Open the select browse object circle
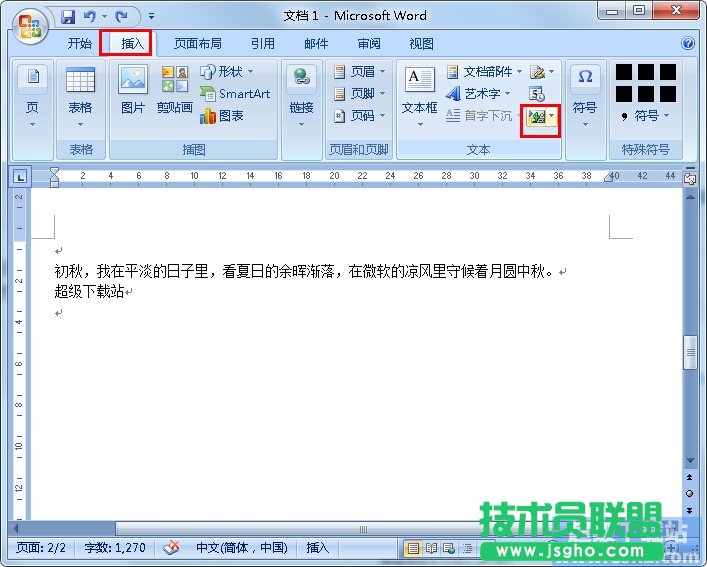Image resolution: width=707 pixels, height=567 pixels. 689,494
